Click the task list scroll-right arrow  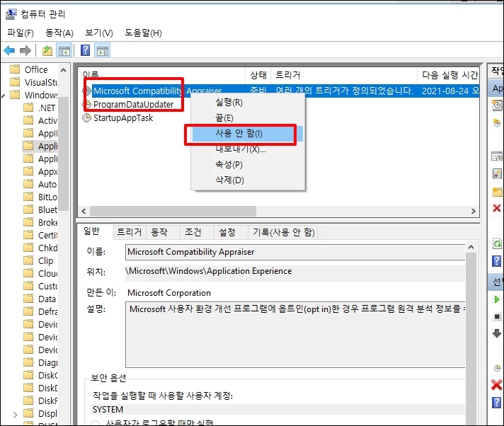(x=474, y=211)
